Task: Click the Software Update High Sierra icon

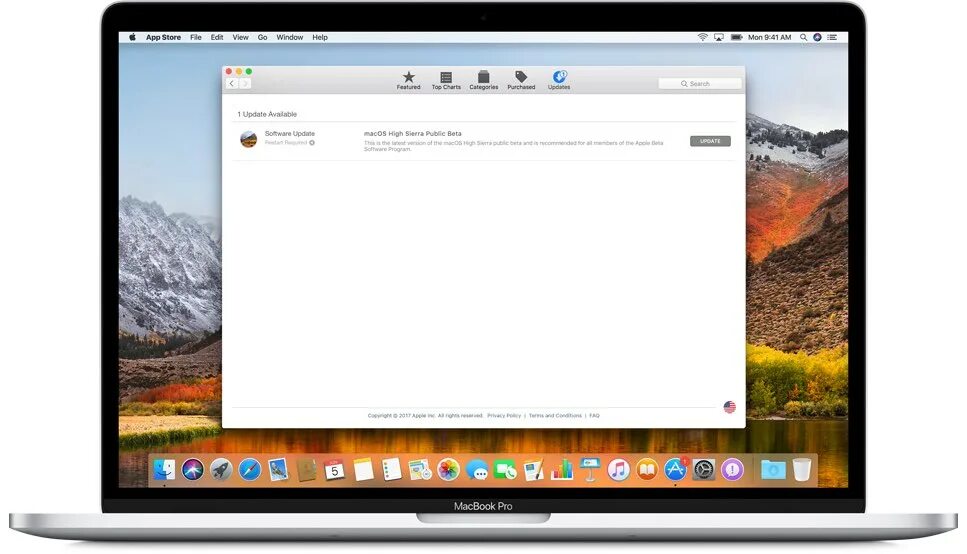Action: 249,139
